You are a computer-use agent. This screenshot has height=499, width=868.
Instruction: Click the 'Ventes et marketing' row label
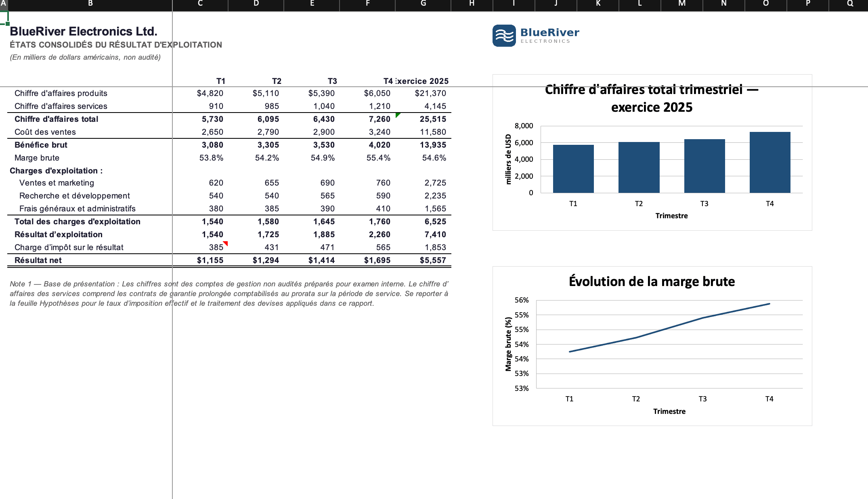coord(57,183)
